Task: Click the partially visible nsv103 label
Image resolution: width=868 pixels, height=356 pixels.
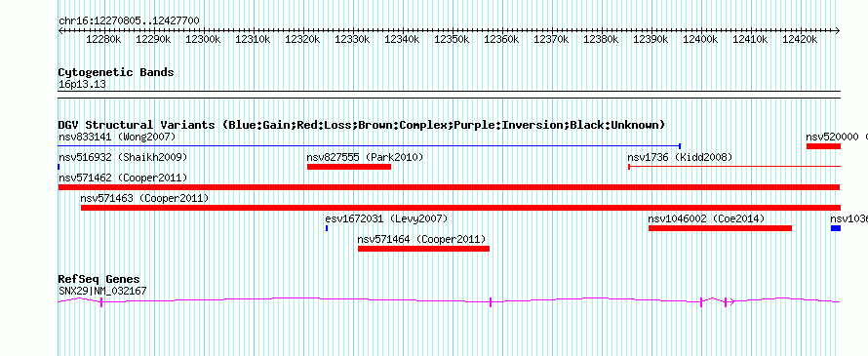Action: click(848, 218)
